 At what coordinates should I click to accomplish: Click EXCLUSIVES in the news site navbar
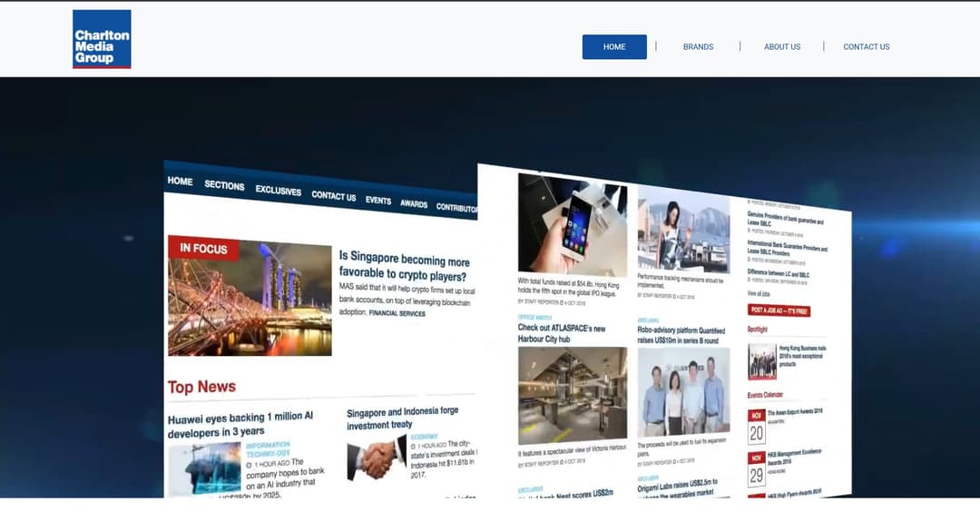coord(278,191)
